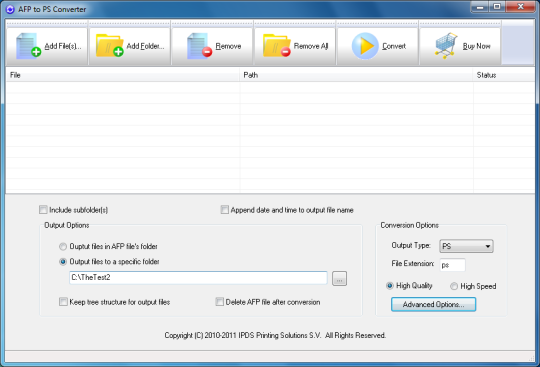
Task: Open the Buy Now shopping cart button
Action: pos(460,46)
